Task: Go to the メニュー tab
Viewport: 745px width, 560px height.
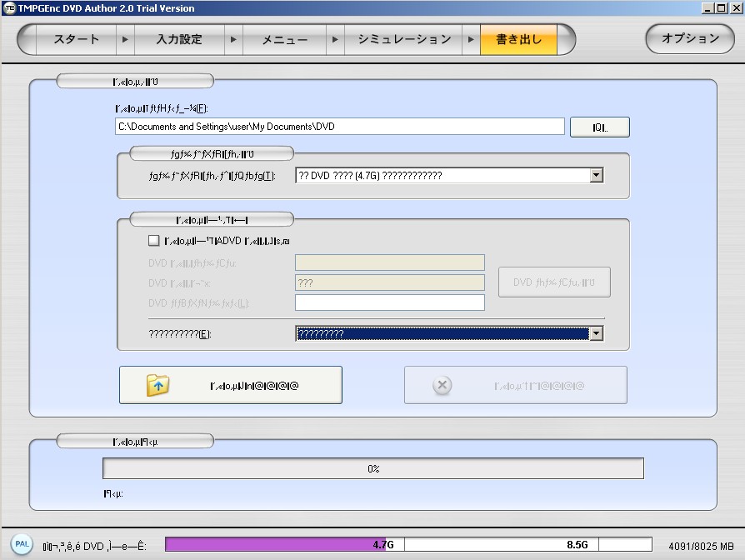Action: [284, 39]
